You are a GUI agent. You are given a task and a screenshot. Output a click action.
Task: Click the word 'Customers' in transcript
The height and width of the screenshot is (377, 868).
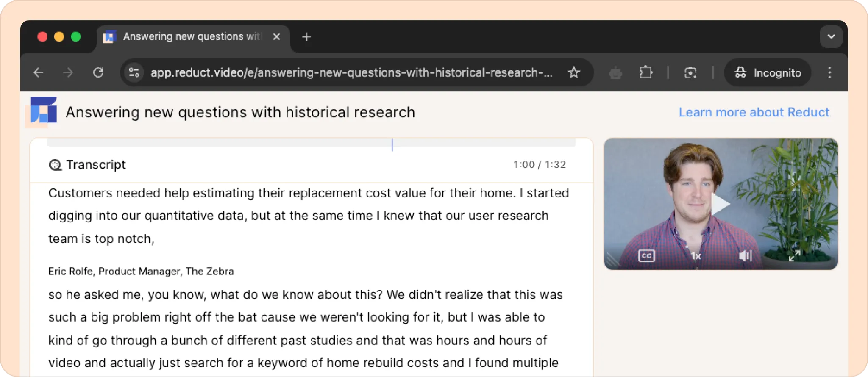click(x=81, y=193)
